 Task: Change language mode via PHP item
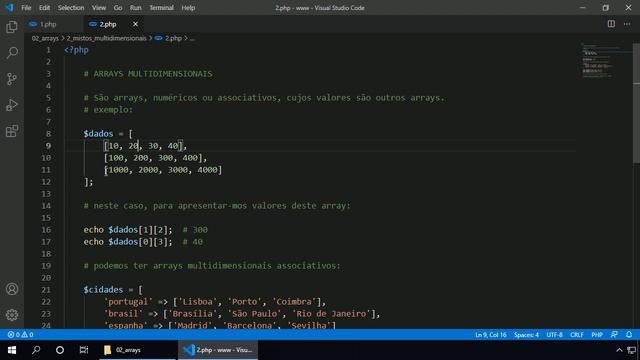point(597,335)
